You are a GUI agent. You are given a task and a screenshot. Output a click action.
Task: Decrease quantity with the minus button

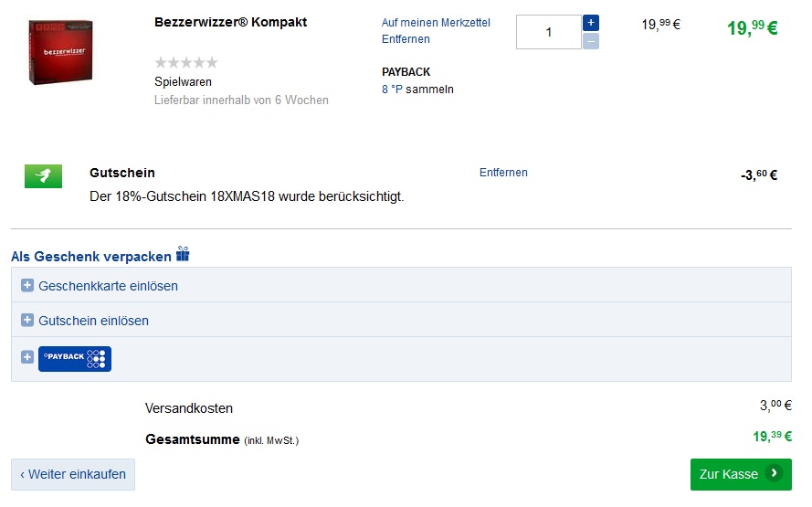point(591,41)
